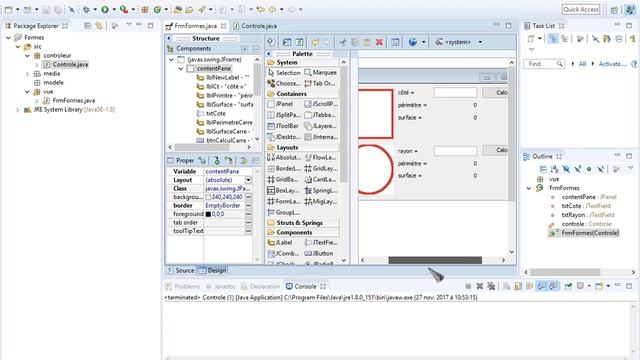Open the Javadoc tab

coord(221,287)
